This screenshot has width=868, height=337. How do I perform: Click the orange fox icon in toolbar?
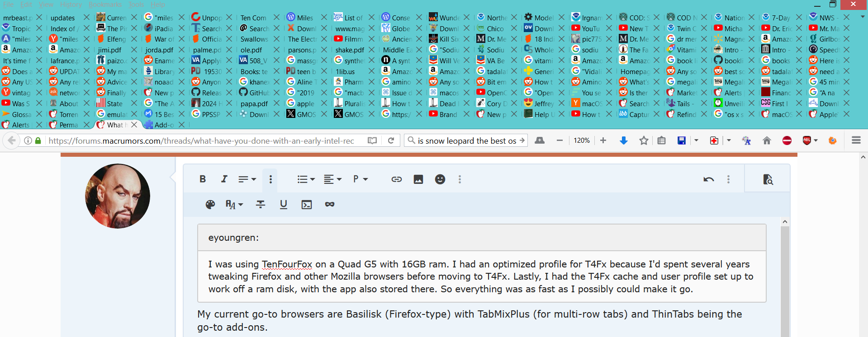(832, 140)
